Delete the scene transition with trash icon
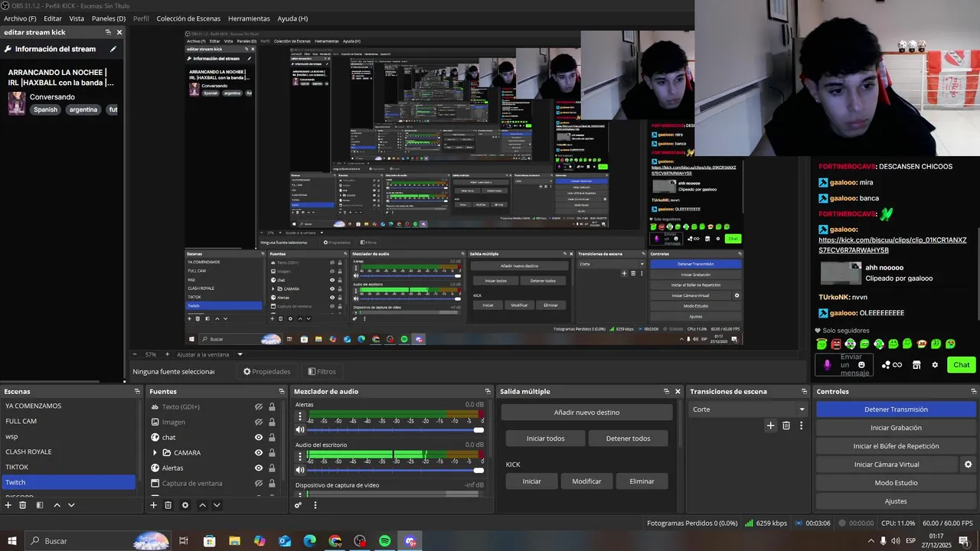 786,425
